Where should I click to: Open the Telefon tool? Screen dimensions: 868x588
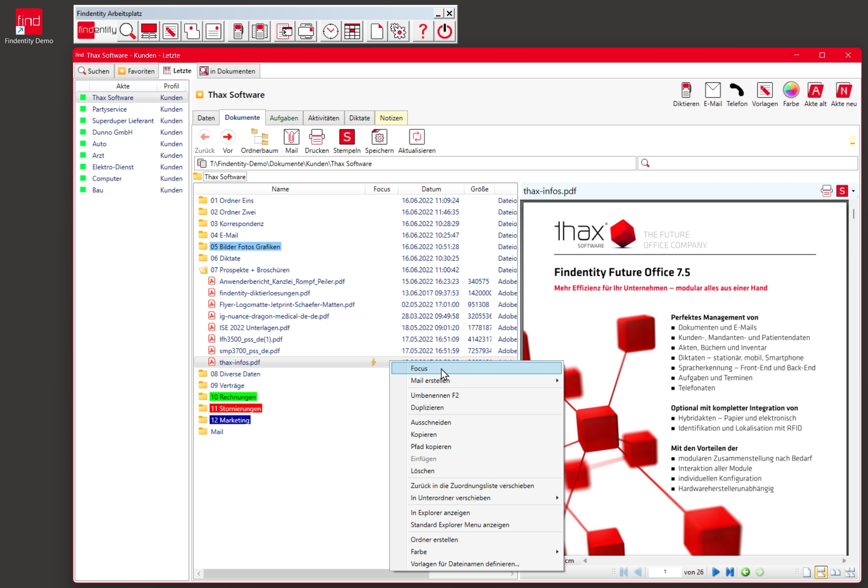[x=737, y=91]
